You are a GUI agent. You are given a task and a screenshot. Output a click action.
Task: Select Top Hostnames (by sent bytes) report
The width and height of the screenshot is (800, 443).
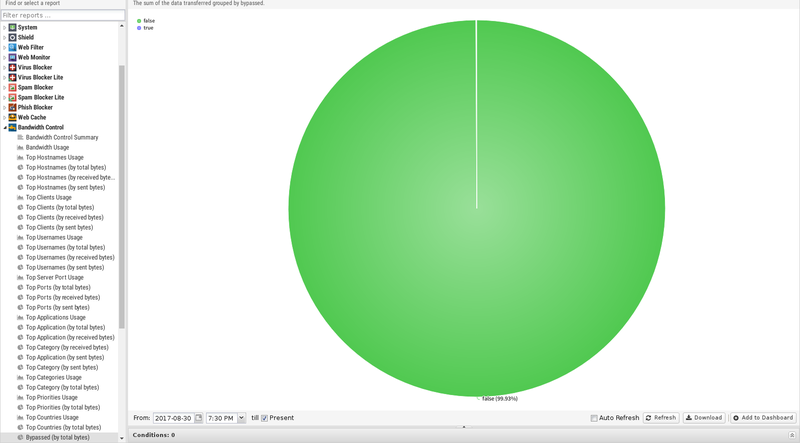point(65,187)
